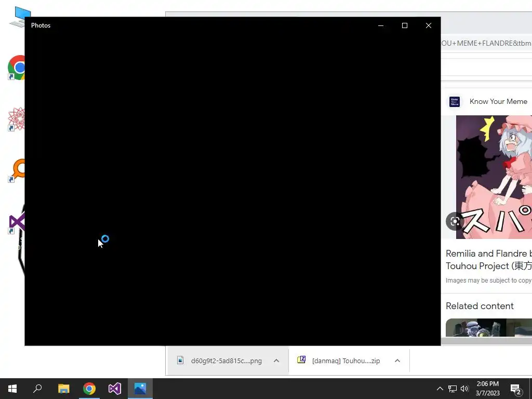Close the Photos window
Viewport: 532px width, 399px height.
(x=429, y=25)
